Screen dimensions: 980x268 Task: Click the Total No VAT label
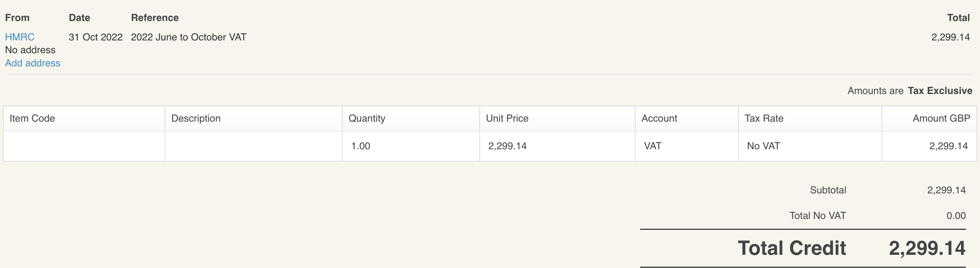click(817, 216)
